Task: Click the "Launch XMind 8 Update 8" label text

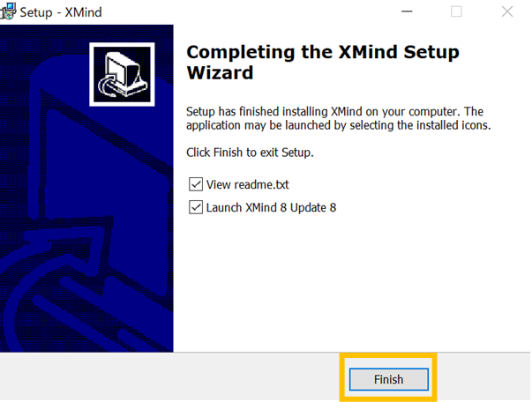Action: pyautogui.click(x=271, y=207)
